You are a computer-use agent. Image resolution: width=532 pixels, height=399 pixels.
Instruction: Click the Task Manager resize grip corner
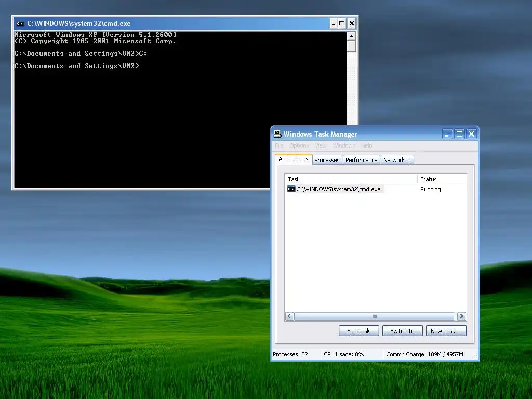click(x=475, y=356)
